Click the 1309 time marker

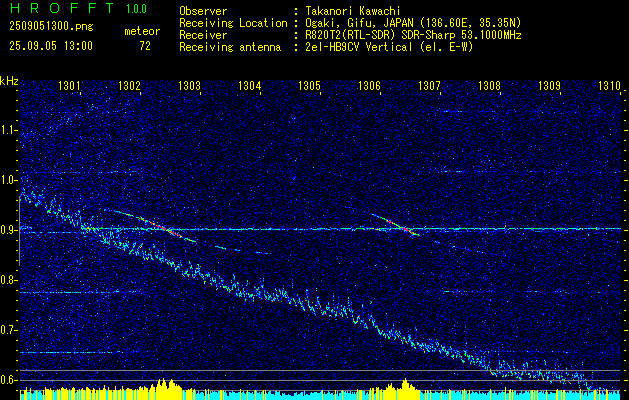pyautogui.click(x=549, y=86)
